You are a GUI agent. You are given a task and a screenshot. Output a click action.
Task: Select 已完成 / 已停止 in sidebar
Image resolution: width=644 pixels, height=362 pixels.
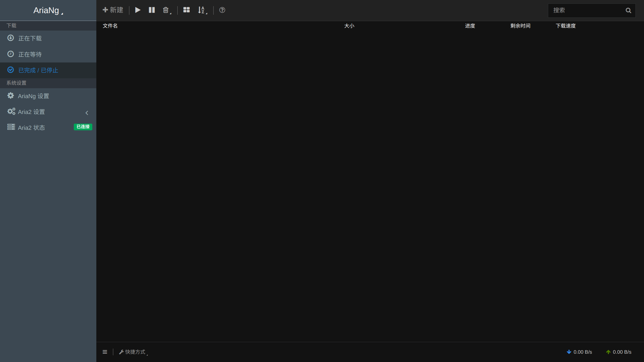click(48, 70)
